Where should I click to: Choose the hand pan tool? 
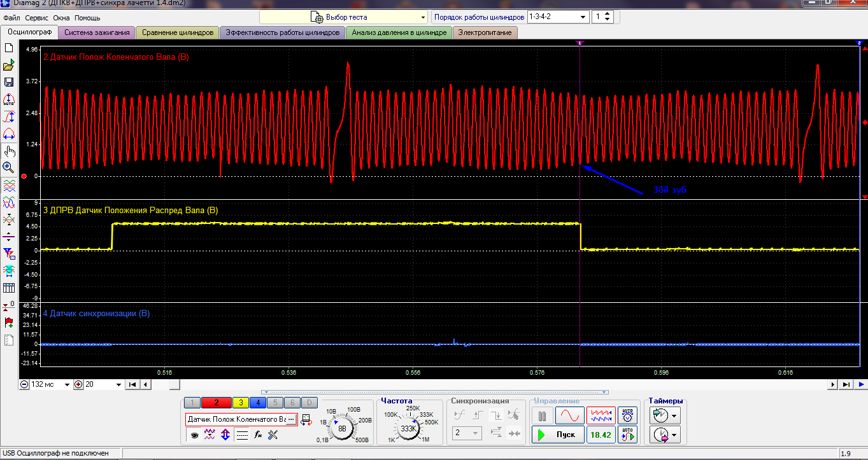pyautogui.click(x=9, y=151)
